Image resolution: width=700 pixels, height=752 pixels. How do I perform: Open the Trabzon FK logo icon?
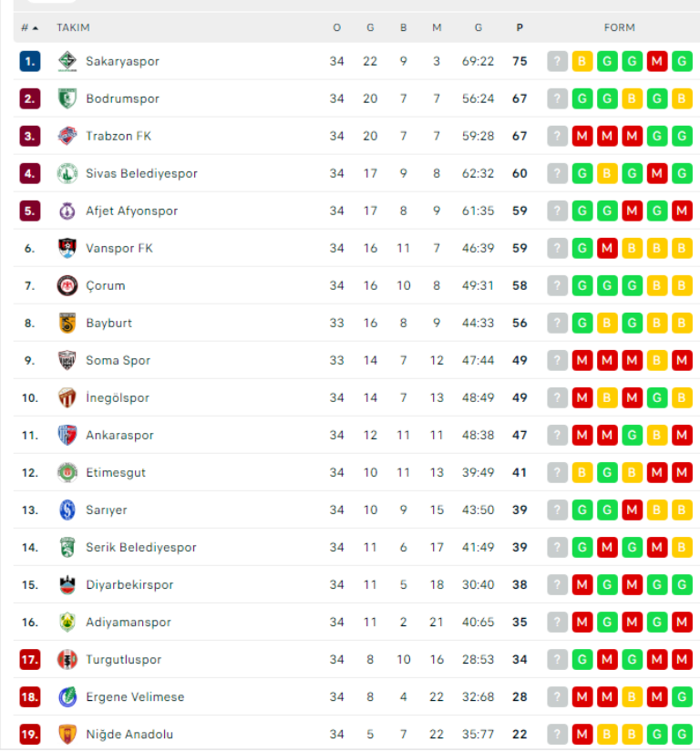coord(67,136)
